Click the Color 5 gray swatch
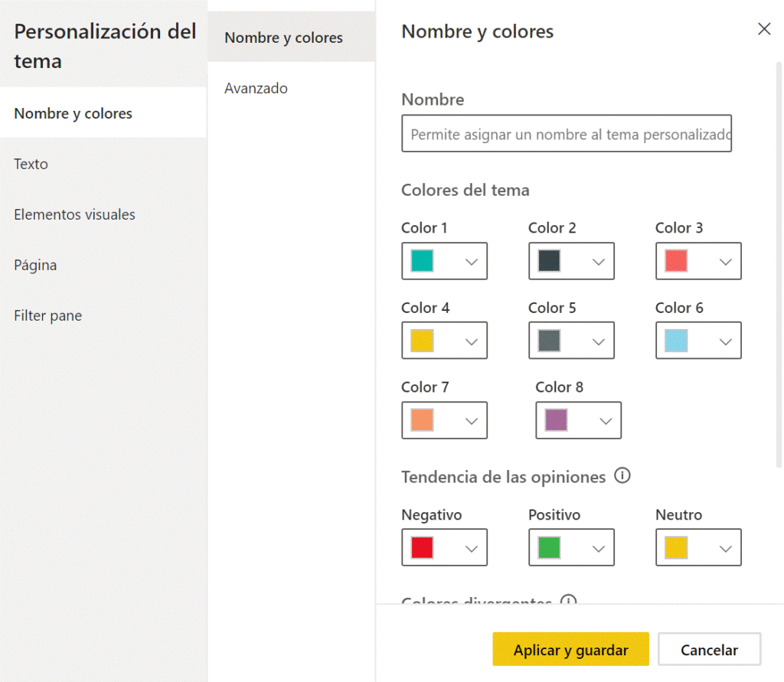 549,341
